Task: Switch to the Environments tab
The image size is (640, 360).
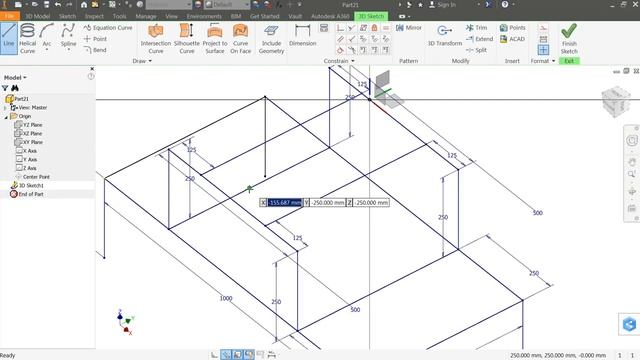Action: click(x=204, y=16)
